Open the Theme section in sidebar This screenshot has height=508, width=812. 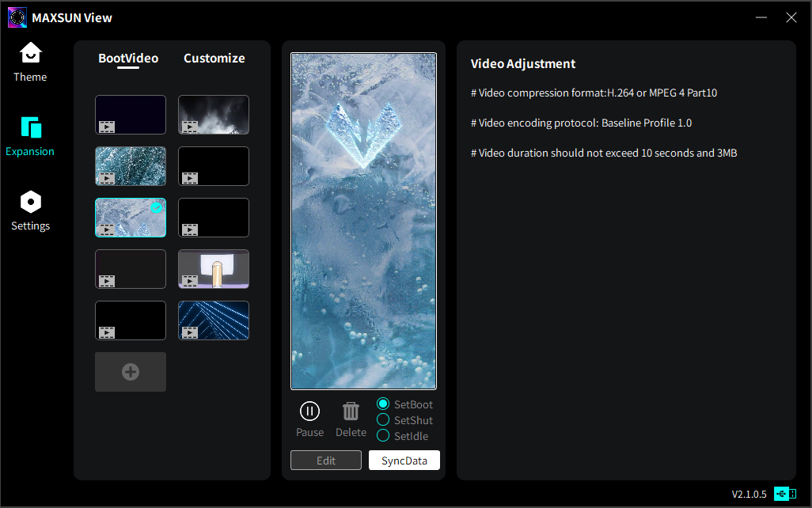click(30, 63)
